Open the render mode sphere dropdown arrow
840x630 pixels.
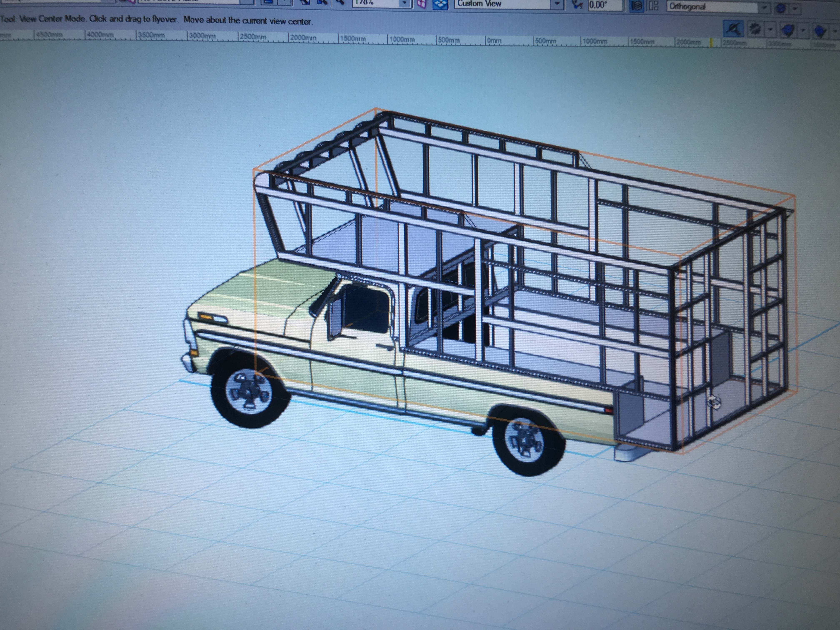(x=794, y=8)
